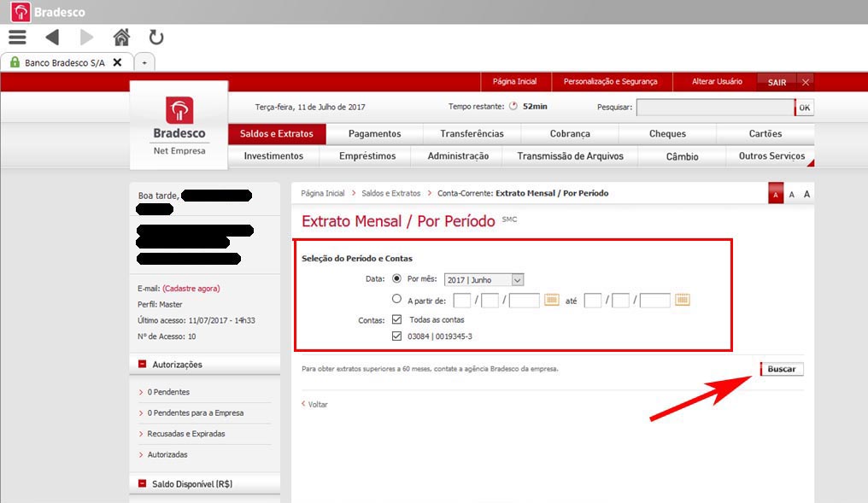Open the Transferências menu tab
The image size is (868, 503).
[472, 134]
